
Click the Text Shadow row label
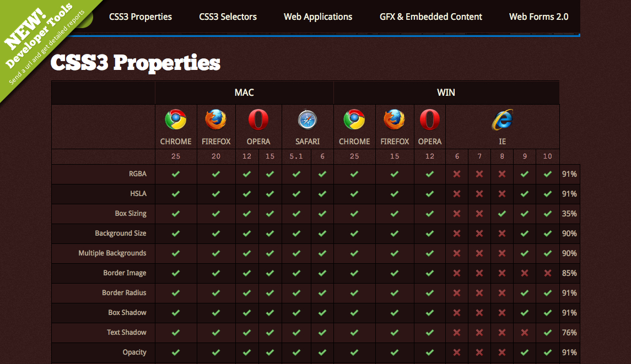pyautogui.click(x=128, y=333)
